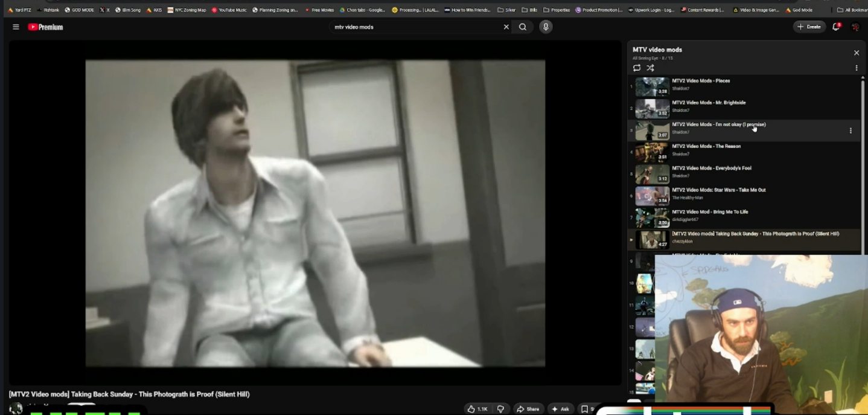Go to YouTube Premium home logo

click(x=45, y=27)
